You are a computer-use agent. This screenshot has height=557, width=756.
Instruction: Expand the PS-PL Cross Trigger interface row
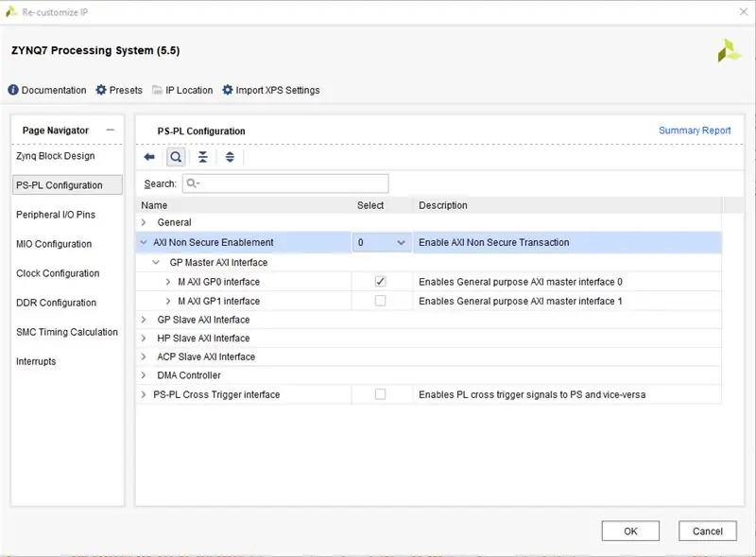tap(144, 394)
